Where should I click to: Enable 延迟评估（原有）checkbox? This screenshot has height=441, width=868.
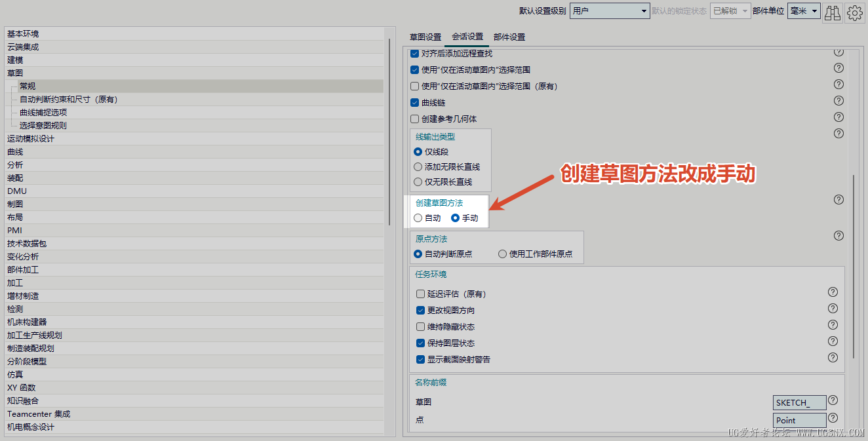pos(420,294)
